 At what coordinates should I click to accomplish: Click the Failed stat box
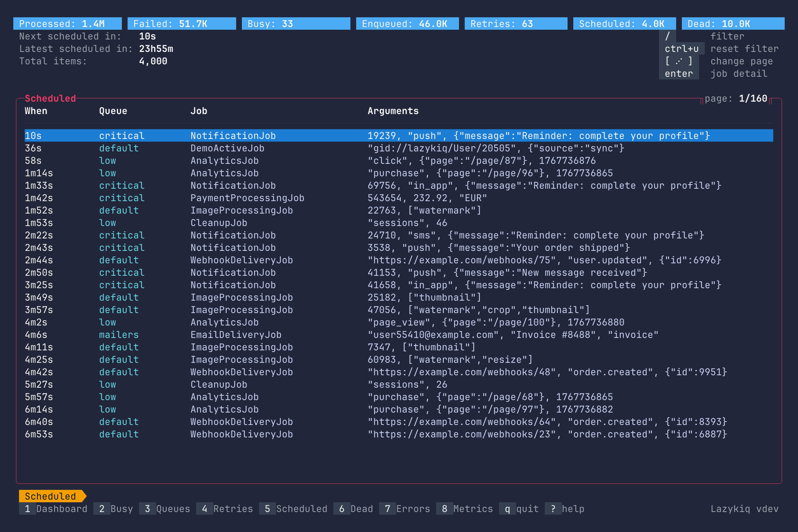(x=182, y=24)
